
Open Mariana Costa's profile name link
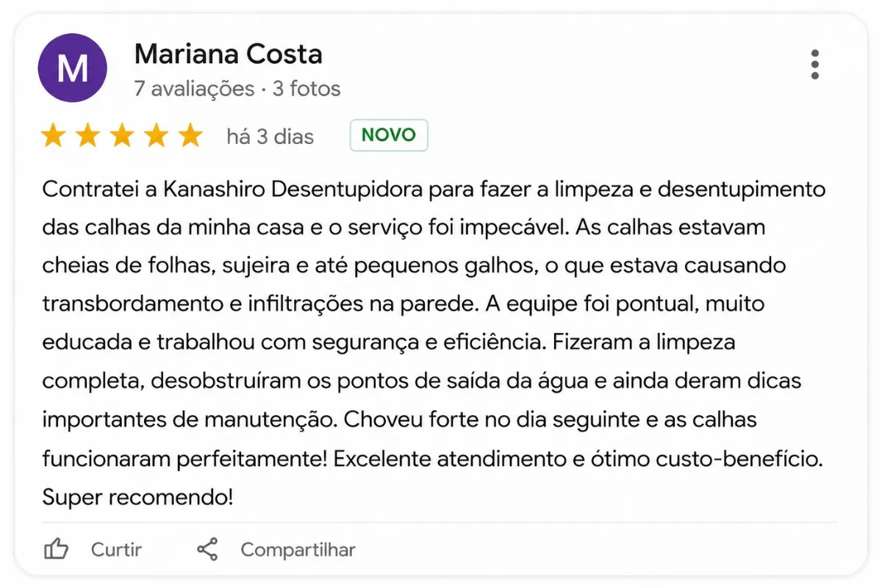pos(229,54)
